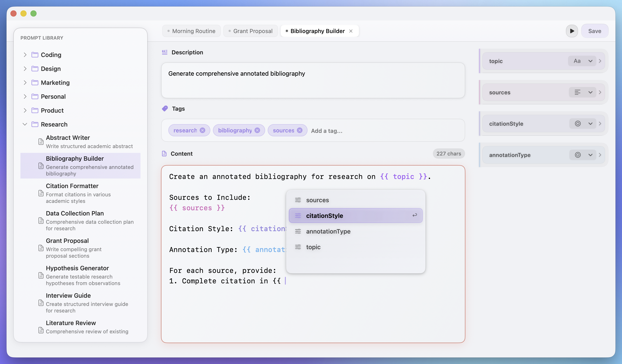This screenshot has width=622, height=364.
Task: Close the Bibliography Builder tab
Action: pyautogui.click(x=351, y=31)
